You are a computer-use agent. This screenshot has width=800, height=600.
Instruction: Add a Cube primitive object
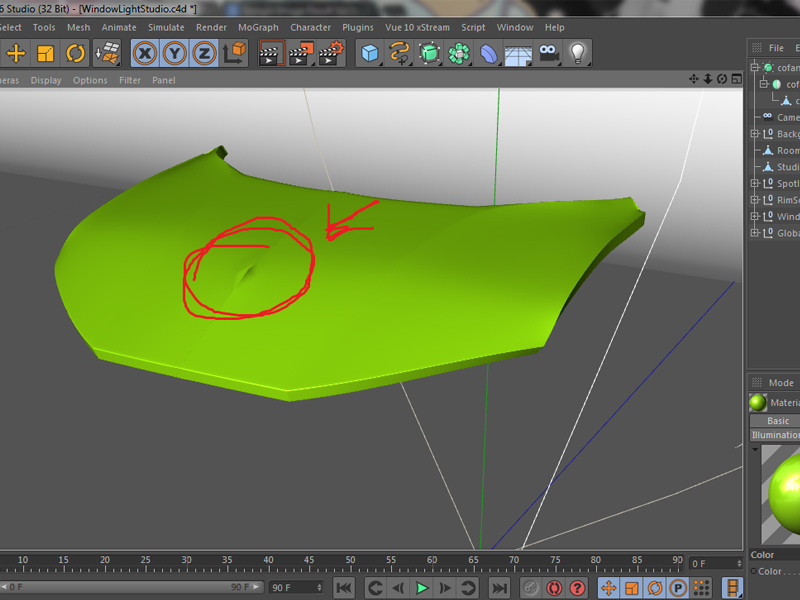point(370,53)
